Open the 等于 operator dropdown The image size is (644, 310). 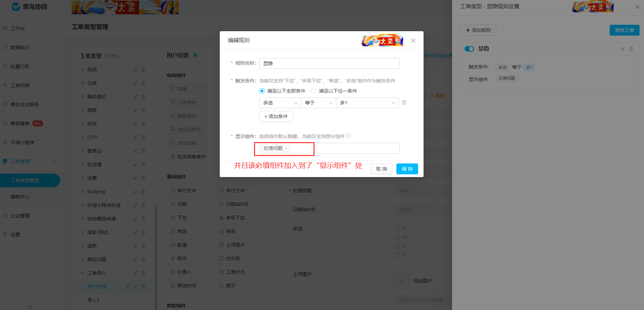click(319, 103)
